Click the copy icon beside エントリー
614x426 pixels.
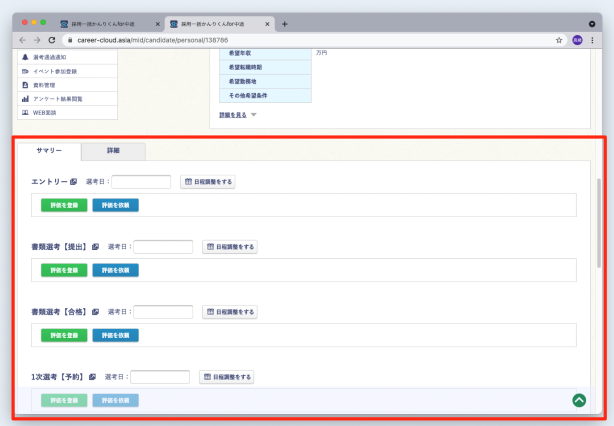pos(73,182)
